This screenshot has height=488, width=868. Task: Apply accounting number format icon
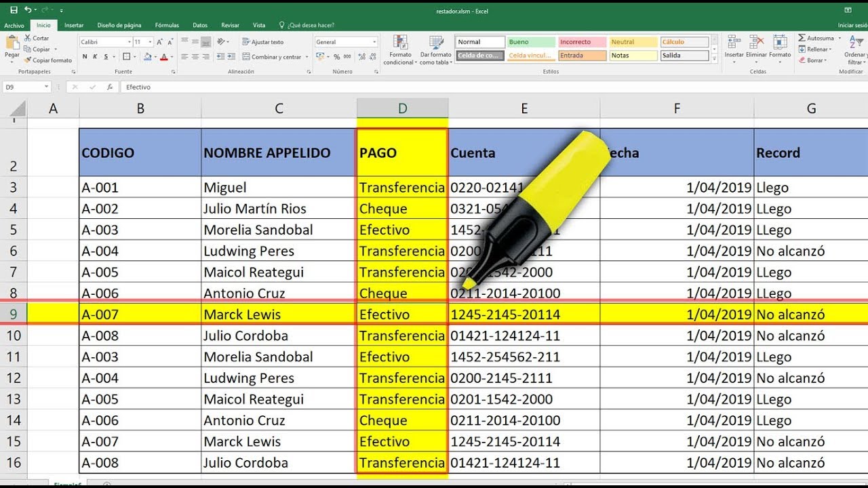321,57
